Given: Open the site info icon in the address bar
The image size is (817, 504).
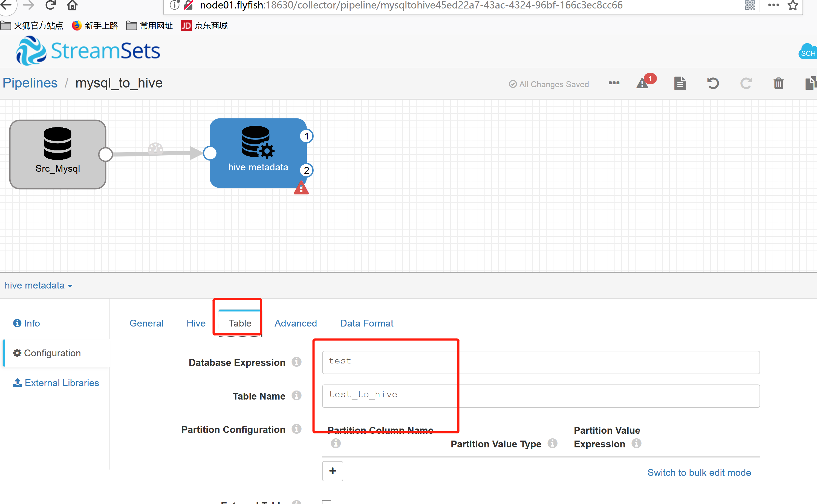Looking at the screenshot, I should tap(174, 5).
